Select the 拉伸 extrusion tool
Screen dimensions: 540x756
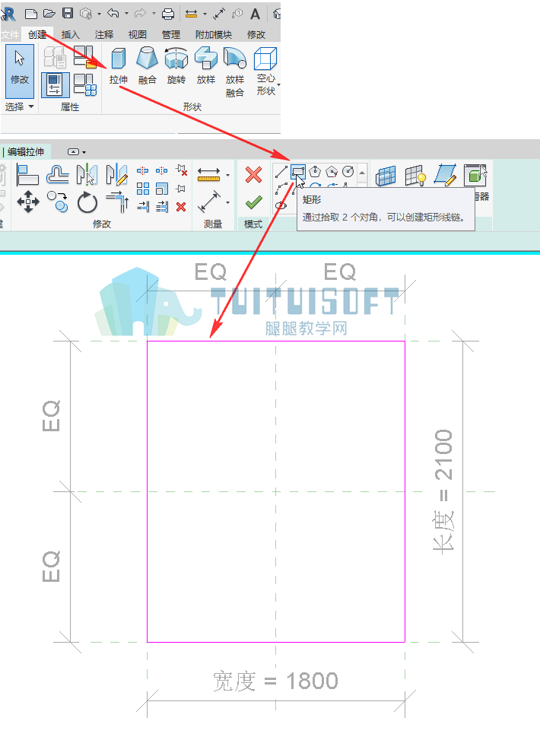(119, 66)
